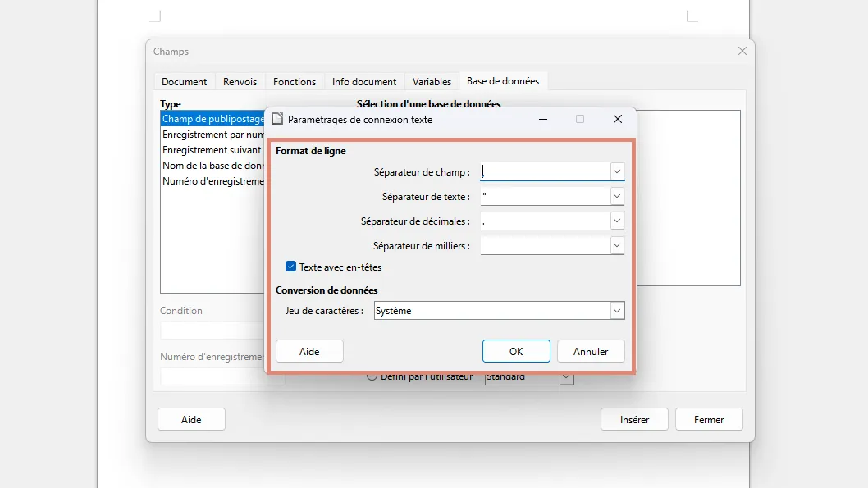Screen dimensions: 868x488
Task: Focus the Séparateur de champ input field
Action: (546, 171)
